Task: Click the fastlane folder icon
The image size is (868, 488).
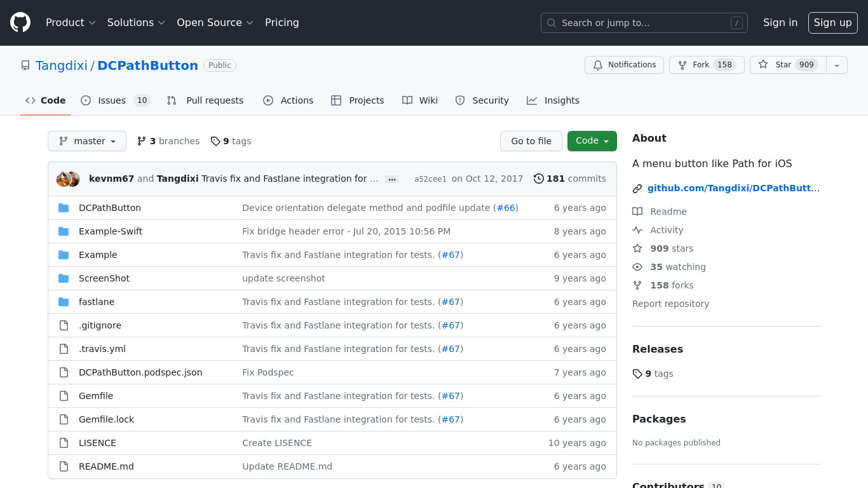Action: point(64,302)
